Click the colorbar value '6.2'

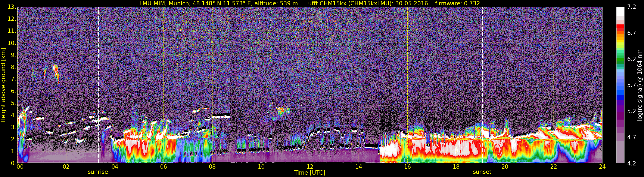pyautogui.click(x=632, y=59)
